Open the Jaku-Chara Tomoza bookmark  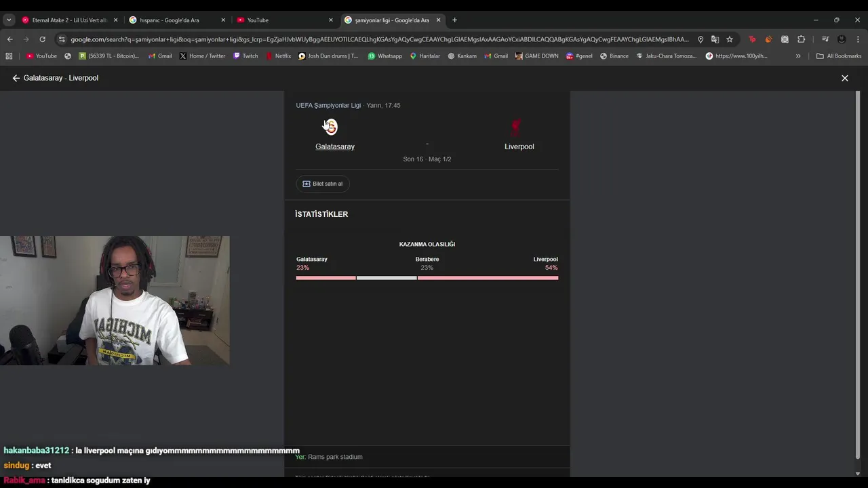pos(667,56)
